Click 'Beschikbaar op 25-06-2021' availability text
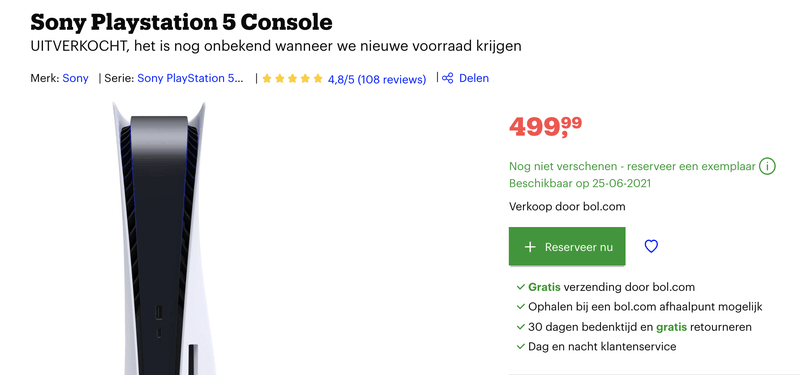This screenshot has height=375, width=800. tap(580, 183)
